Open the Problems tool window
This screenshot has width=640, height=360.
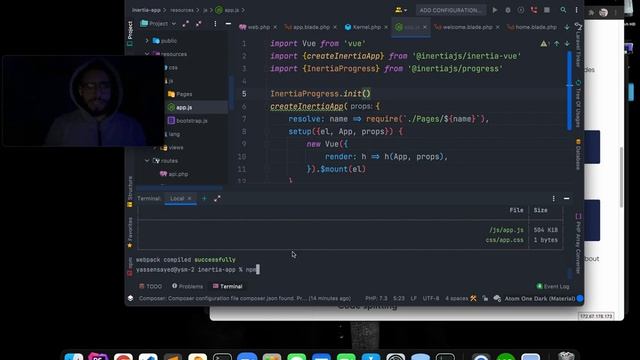click(187, 287)
